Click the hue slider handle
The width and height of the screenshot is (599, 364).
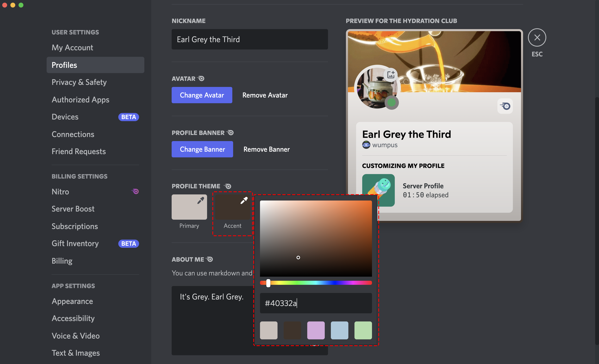[268, 283]
